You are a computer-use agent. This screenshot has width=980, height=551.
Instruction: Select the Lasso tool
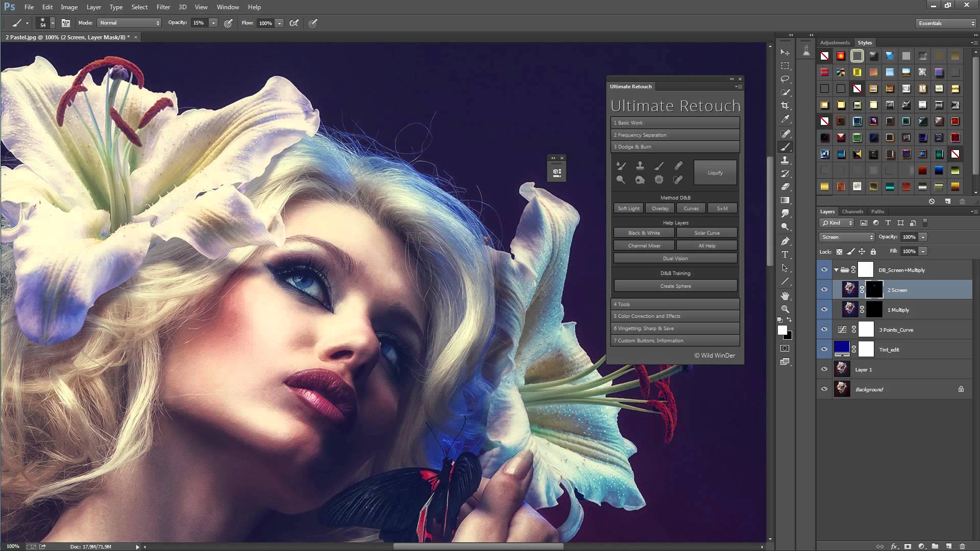(785, 79)
